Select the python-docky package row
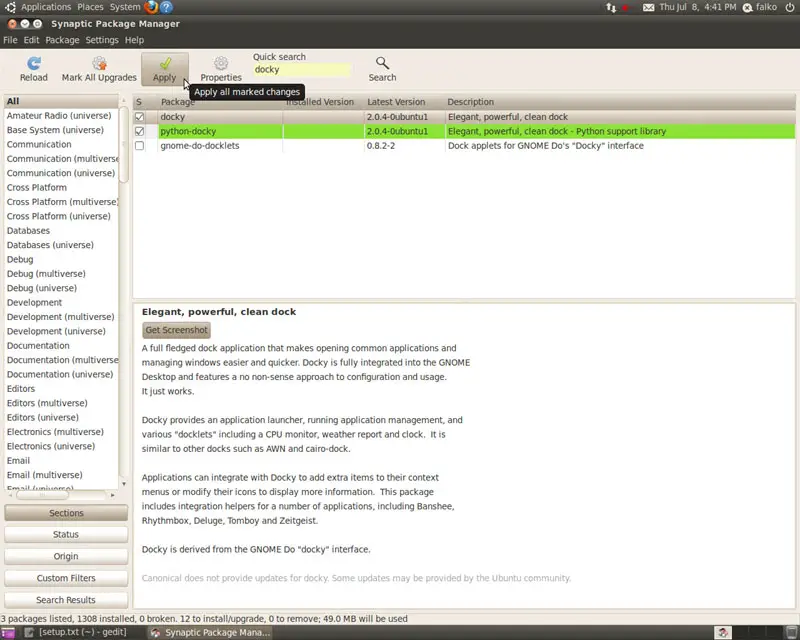 point(464,131)
